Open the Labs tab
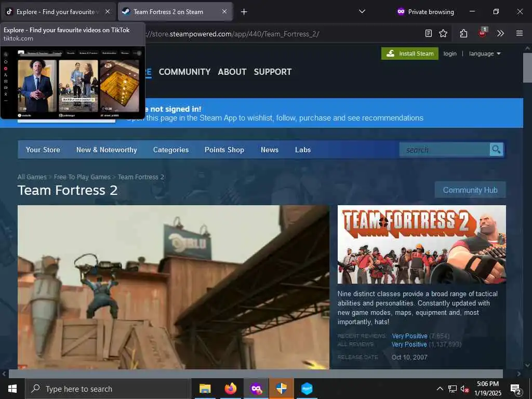 (303, 150)
